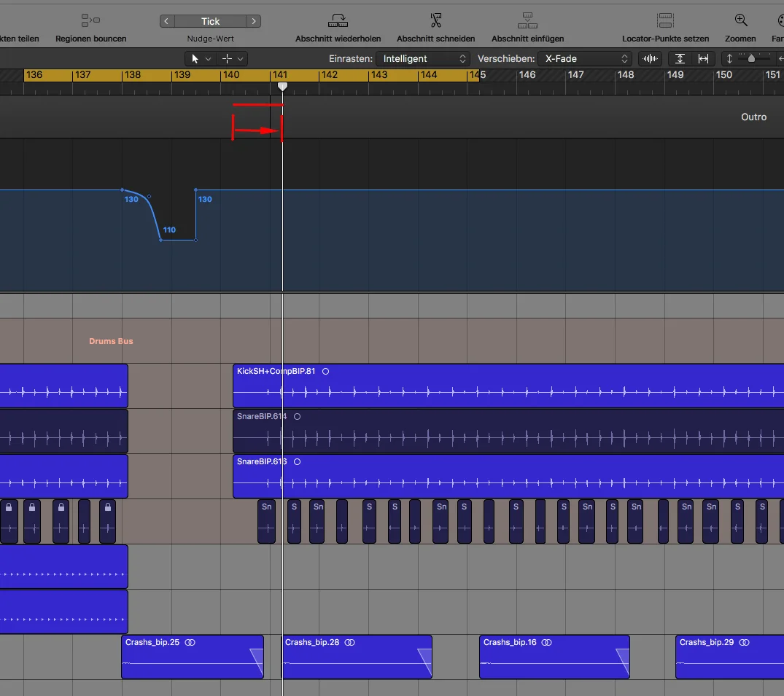Select the SnareBIP.616 region

tap(508, 476)
